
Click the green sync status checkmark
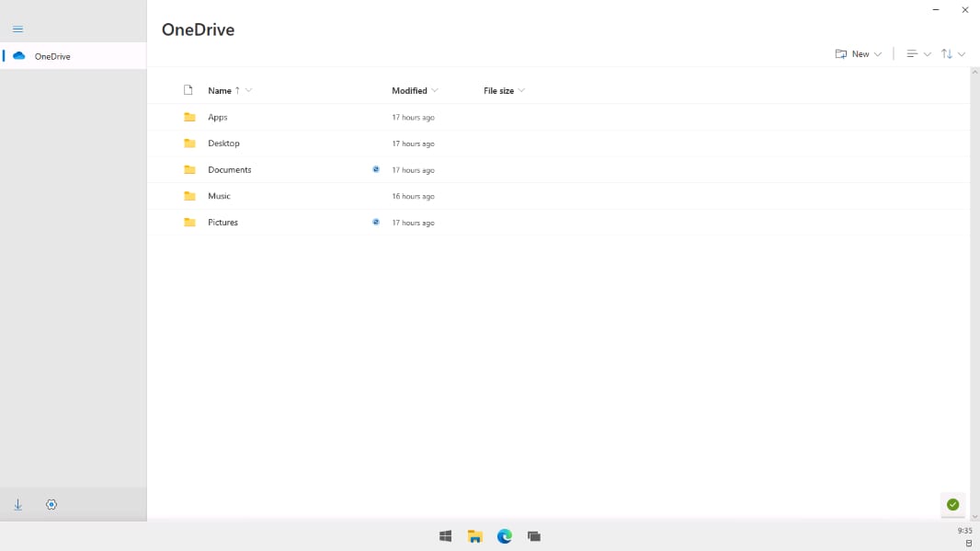pos(952,504)
